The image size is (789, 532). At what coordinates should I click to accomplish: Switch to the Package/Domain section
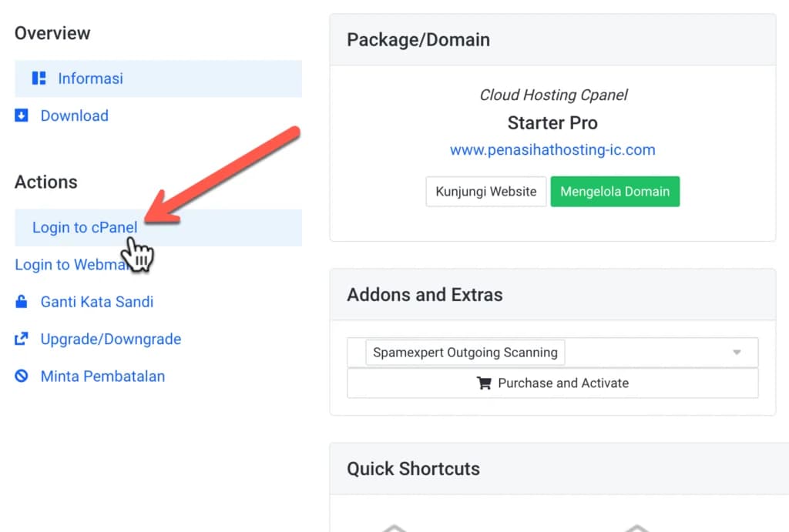click(418, 39)
